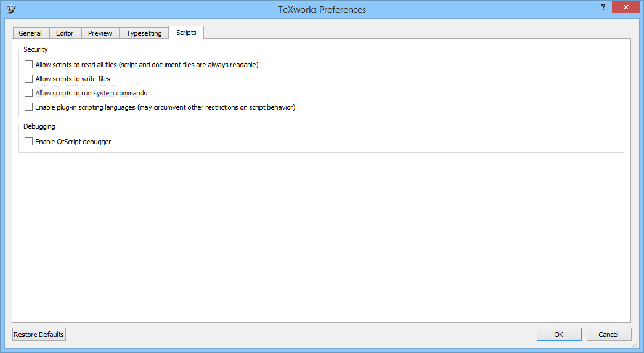Dismiss dialog with the Cancel button
Image resolution: width=644 pixels, height=353 pixels.
[609, 335]
